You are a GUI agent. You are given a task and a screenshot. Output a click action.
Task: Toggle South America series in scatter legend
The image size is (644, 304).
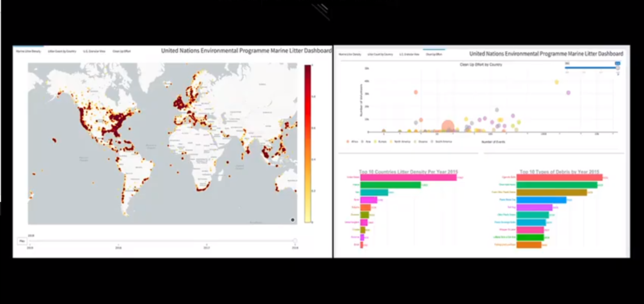pos(441,141)
